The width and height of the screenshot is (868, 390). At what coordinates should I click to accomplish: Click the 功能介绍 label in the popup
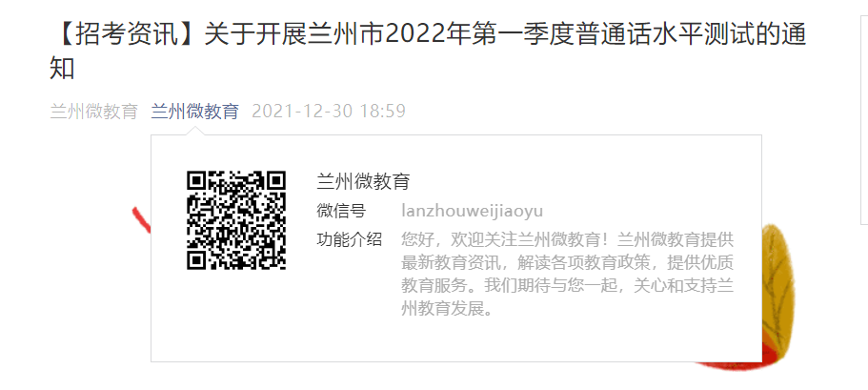coord(350,239)
